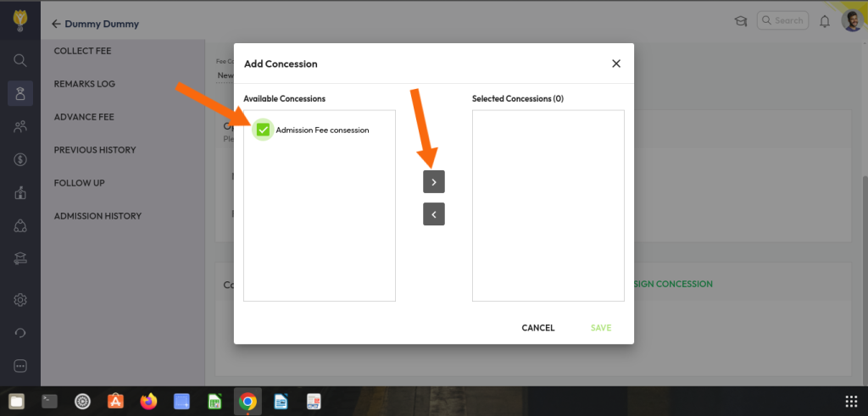Click the left arrow to remove concession
The width and height of the screenshot is (868, 416).
(434, 214)
